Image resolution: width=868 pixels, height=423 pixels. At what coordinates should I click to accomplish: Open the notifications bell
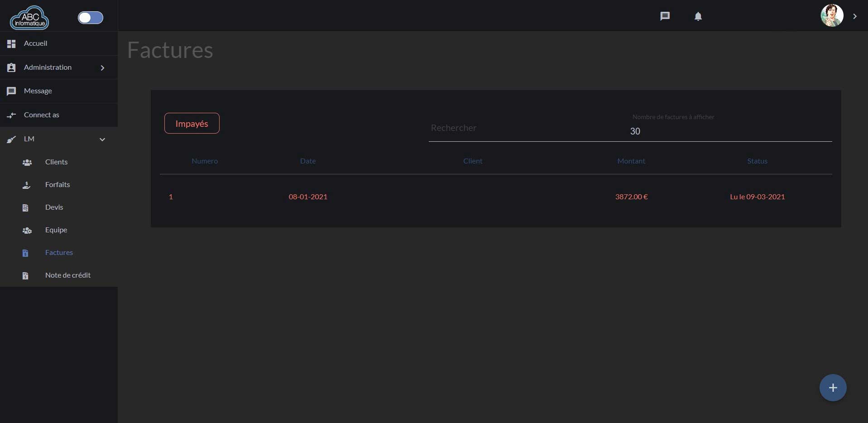[x=698, y=16]
